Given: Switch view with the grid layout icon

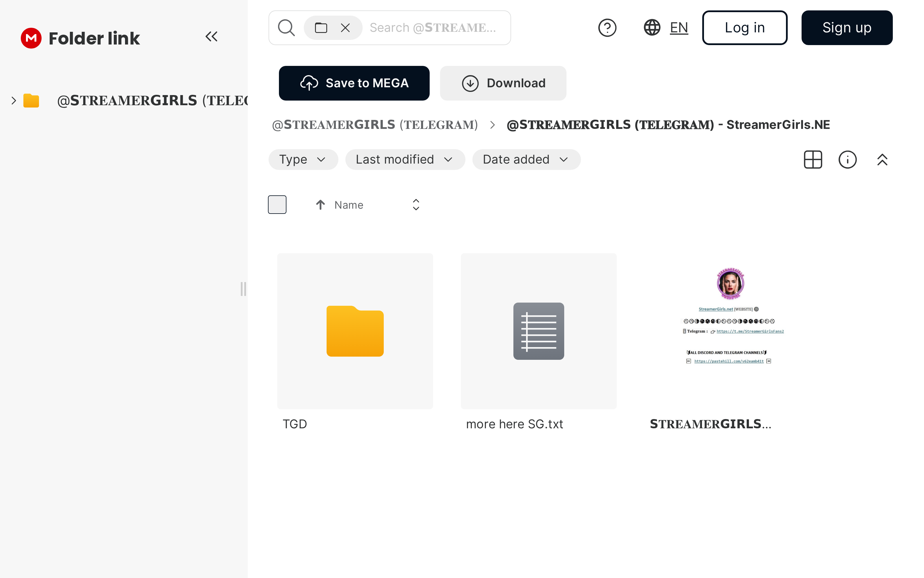Looking at the screenshot, I should pos(813,160).
